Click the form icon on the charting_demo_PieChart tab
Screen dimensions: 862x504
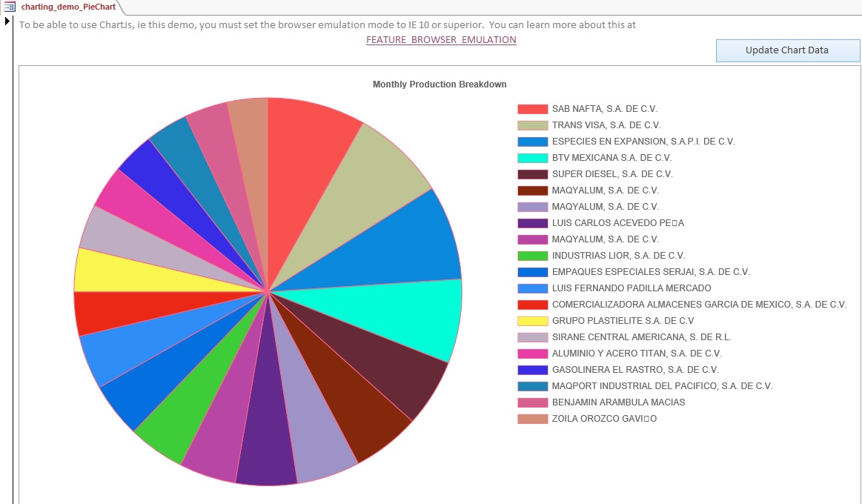coord(10,7)
